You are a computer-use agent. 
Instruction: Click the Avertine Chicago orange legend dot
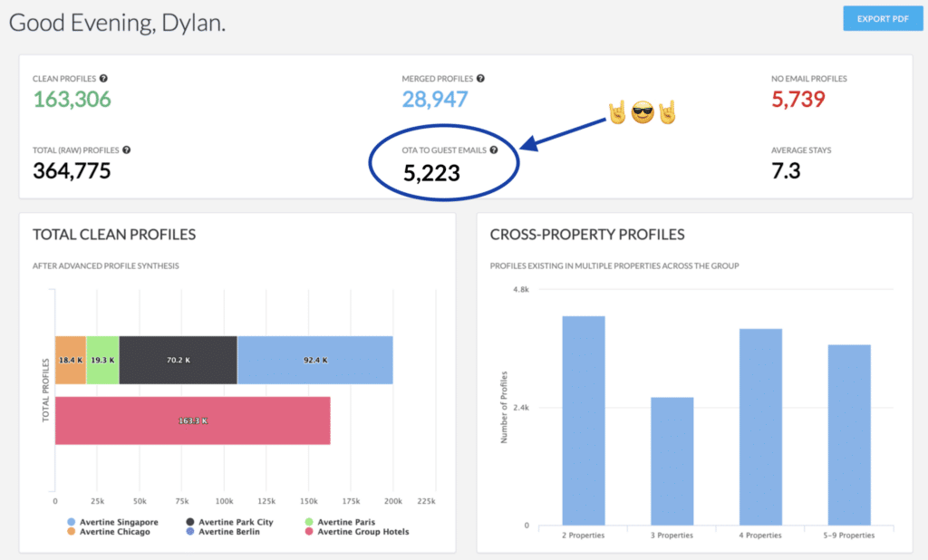[72, 532]
